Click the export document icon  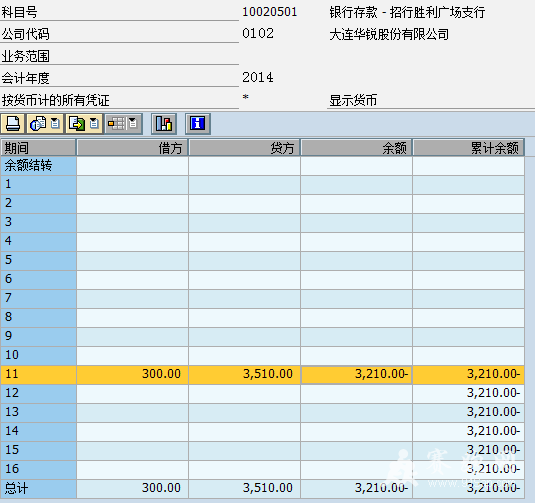pyautogui.click(x=77, y=124)
